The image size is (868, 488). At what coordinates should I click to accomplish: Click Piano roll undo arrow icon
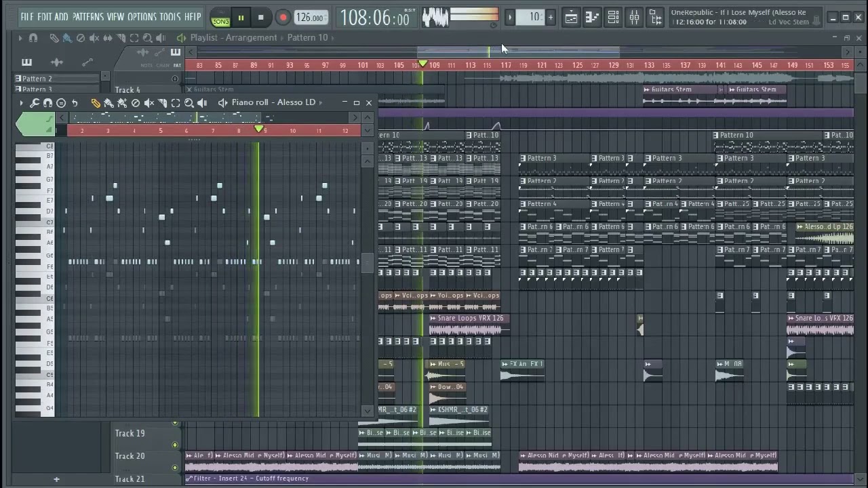(75, 103)
